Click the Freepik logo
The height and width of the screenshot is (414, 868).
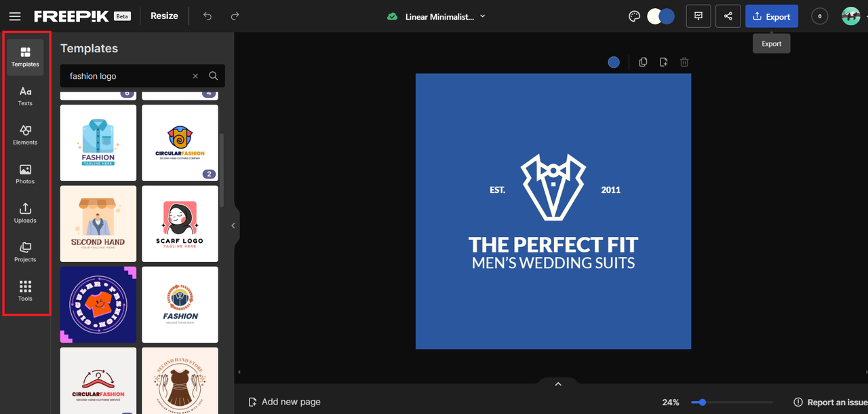coord(71,16)
